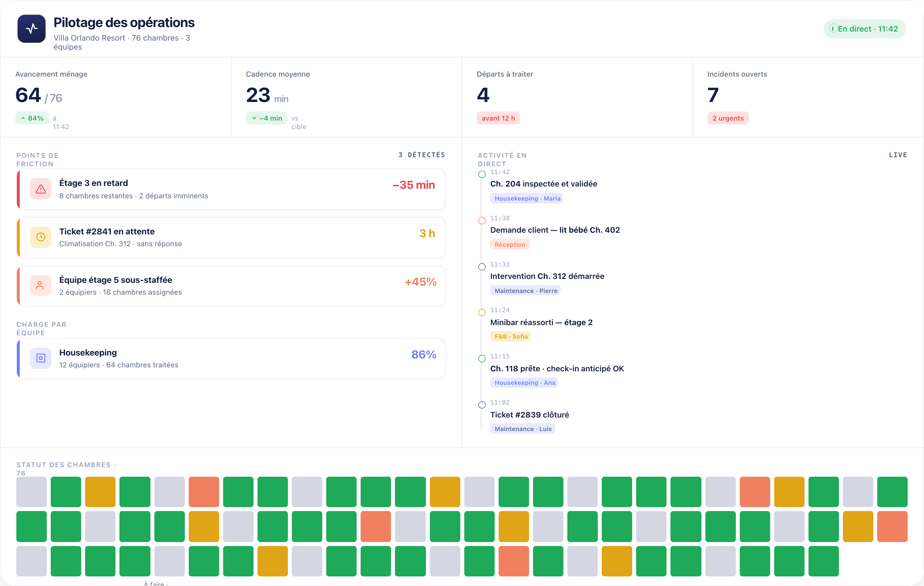Click the 'avant 12 h' red badge
Screen dimensions: 924x586
pos(498,118)
